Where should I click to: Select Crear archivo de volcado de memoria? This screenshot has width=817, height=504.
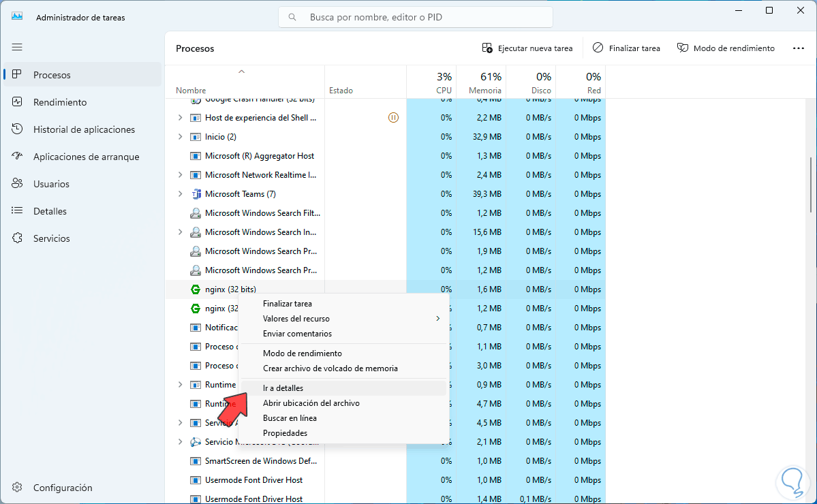(x=330, y=368)
